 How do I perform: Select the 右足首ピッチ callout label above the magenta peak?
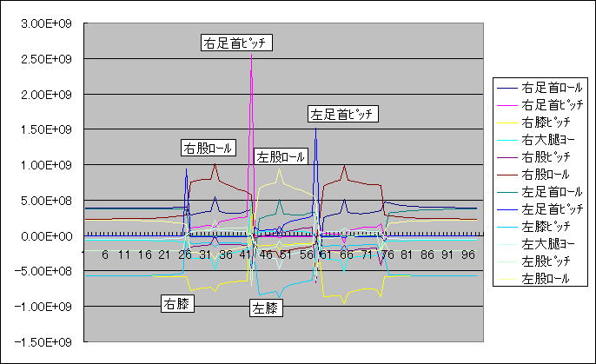click(x=236, y=43)
